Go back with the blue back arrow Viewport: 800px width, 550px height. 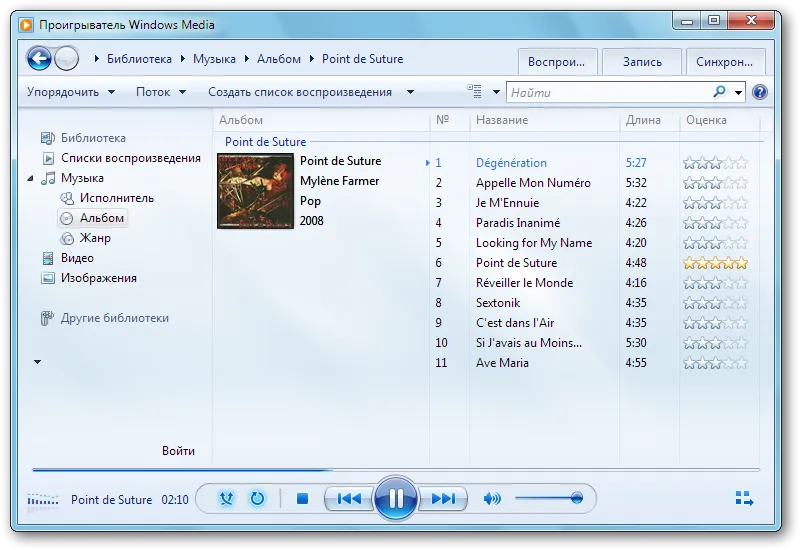[39, 59]
